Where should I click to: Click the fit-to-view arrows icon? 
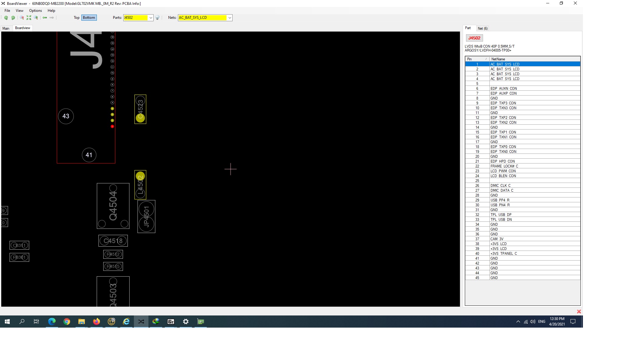[29, 18]
